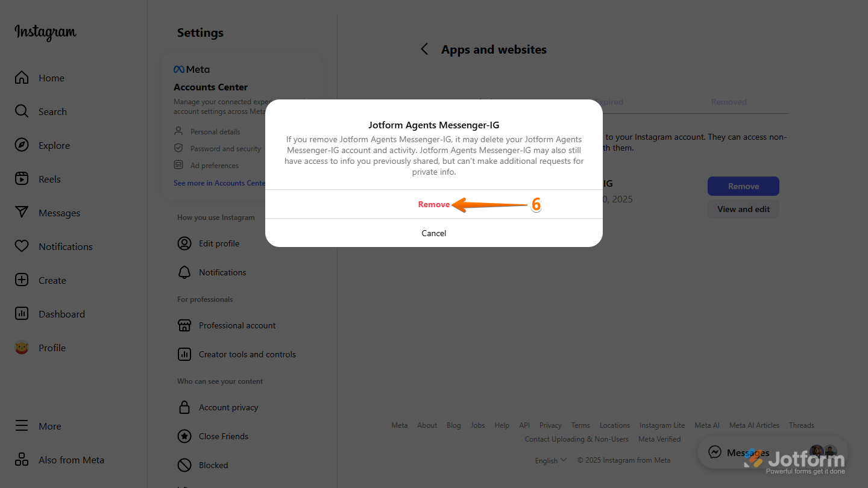Click the Terms footer link

click(580, 425)
